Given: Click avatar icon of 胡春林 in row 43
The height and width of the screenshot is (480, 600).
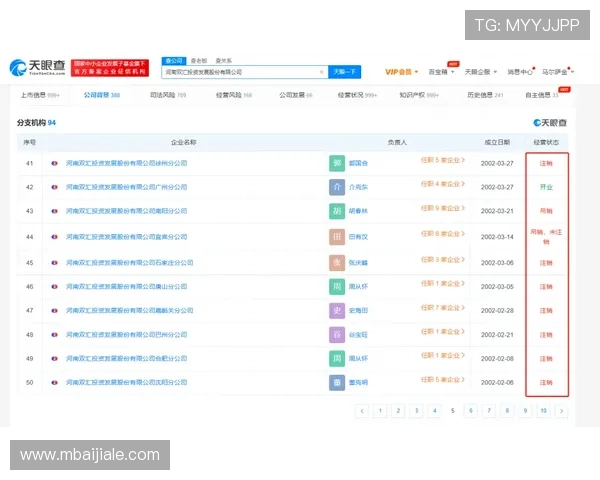Looking at the screenshot, I should tap(337, 211).
